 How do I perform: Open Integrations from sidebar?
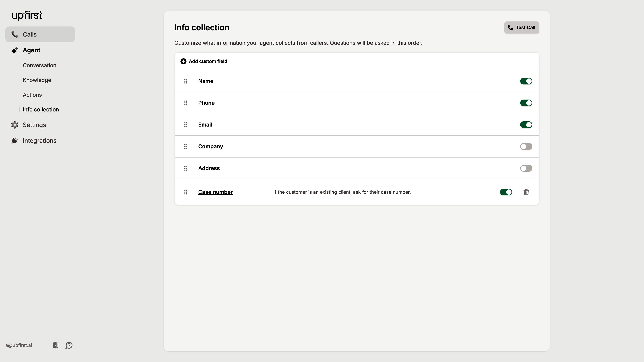(x=40, y=141)
